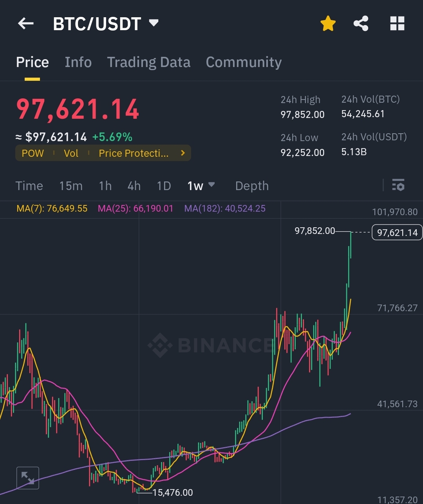Screen dimensions: 423x504
Task: Tap the 71,766.27 axis label
Action: 398,308
